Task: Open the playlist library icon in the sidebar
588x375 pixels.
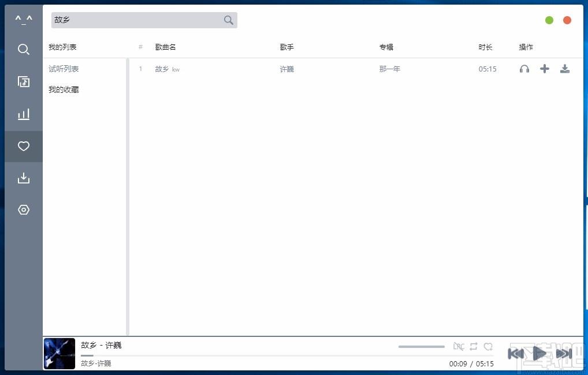Action: point(24,81)
